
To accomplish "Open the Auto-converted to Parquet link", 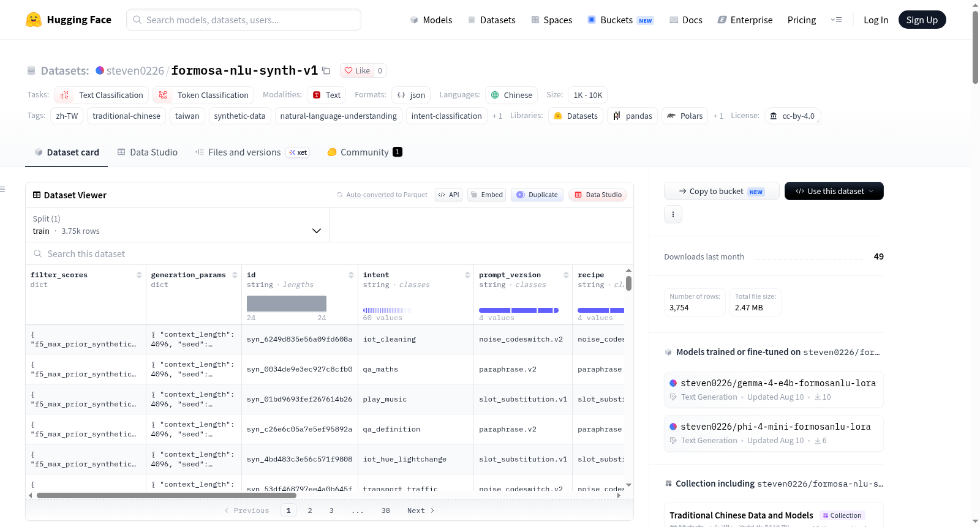I will point(370,195).
